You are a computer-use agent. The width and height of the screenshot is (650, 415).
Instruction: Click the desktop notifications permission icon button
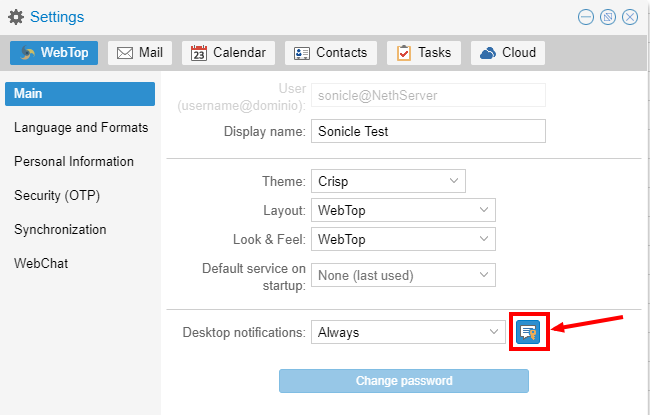[528, 332]
